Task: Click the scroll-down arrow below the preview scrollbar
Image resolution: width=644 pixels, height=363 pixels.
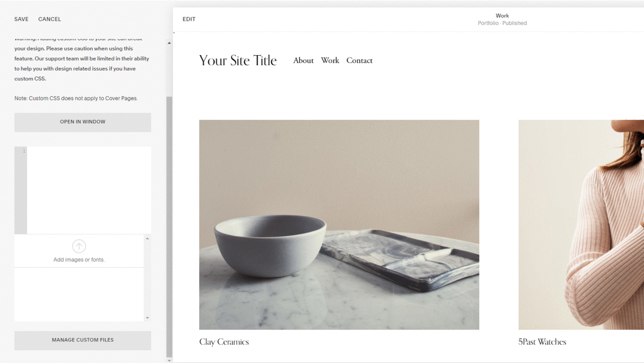Action: point(169,360)
